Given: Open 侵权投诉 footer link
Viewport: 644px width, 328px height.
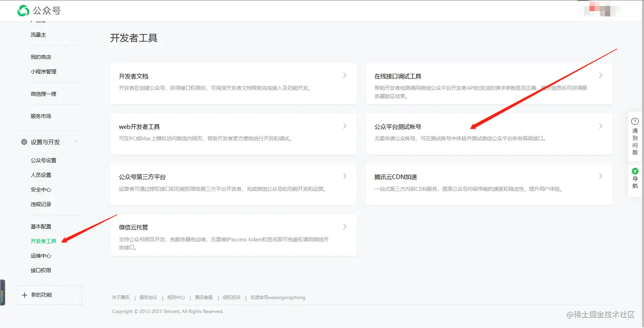Looking at the screenshot, I should coord(231,297).
